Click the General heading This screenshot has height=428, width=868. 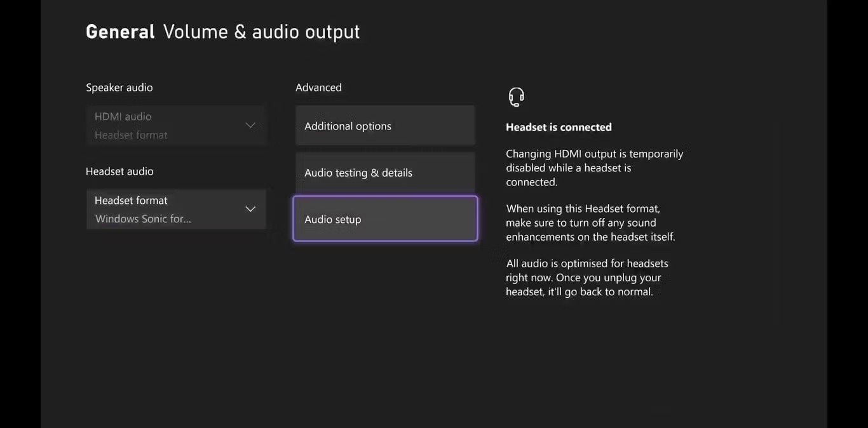(x=120, y=32)
